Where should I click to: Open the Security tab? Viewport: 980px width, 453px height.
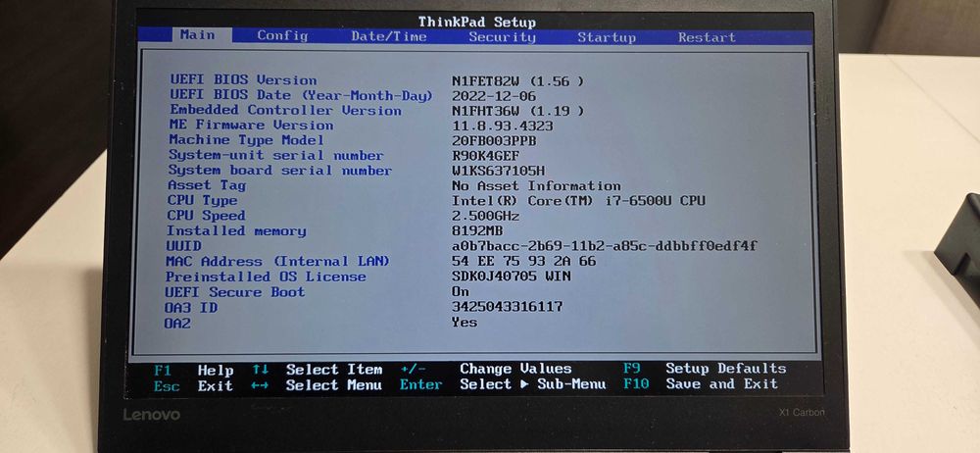[x=503, y=37]
